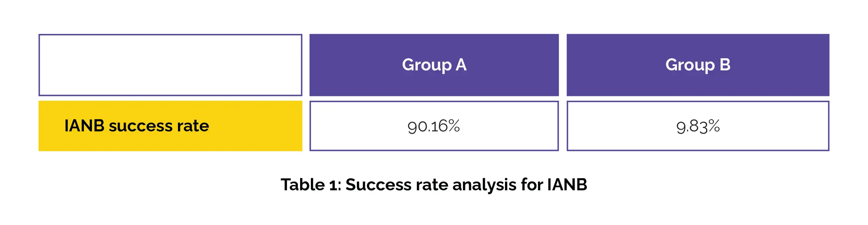Click the word "Group" in Group B header

(x=690, y=65)
